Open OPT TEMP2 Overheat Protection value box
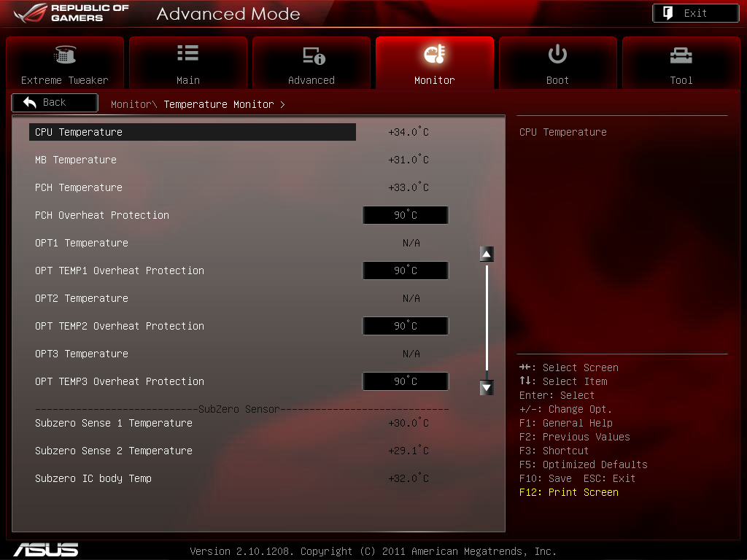The image size is (747, 560). 406,326
